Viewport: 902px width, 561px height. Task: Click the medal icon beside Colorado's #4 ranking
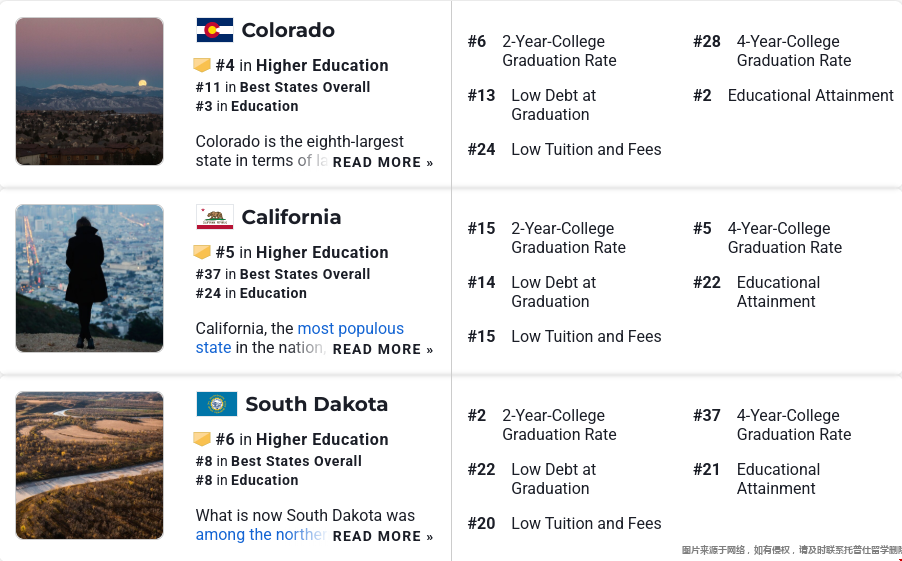(202, 65)
